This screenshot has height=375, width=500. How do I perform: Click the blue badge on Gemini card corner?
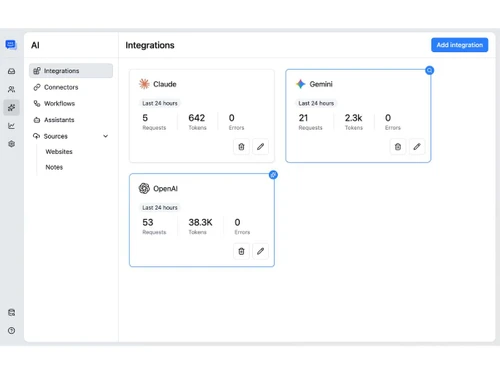pyautogui.click(x=430, y=70)
